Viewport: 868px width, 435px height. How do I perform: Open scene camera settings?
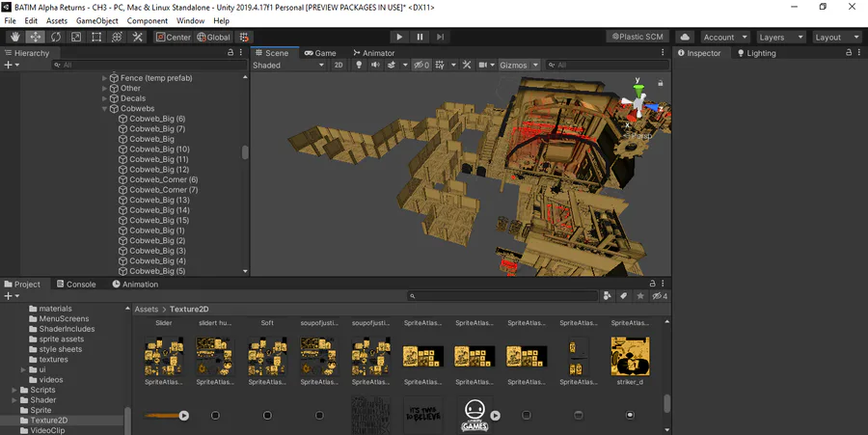tap(483, 65)
